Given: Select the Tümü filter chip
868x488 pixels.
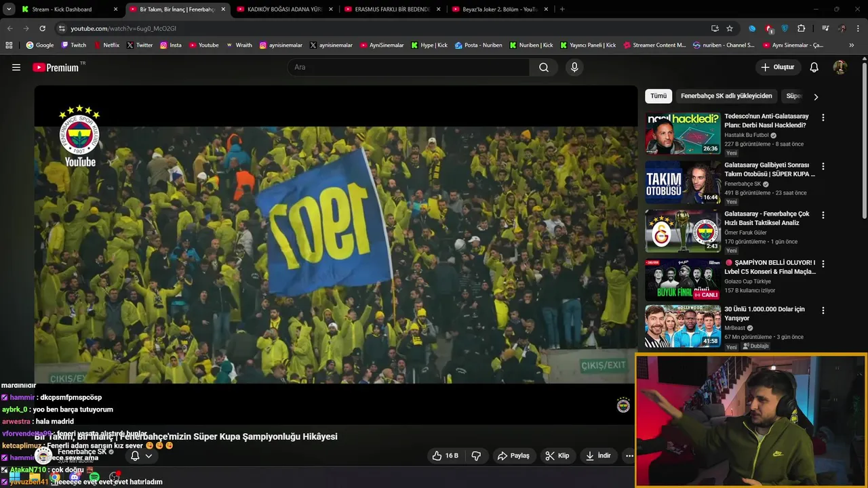Looking at the screenshot, I should pyautogui.click(x=658, y=96).
